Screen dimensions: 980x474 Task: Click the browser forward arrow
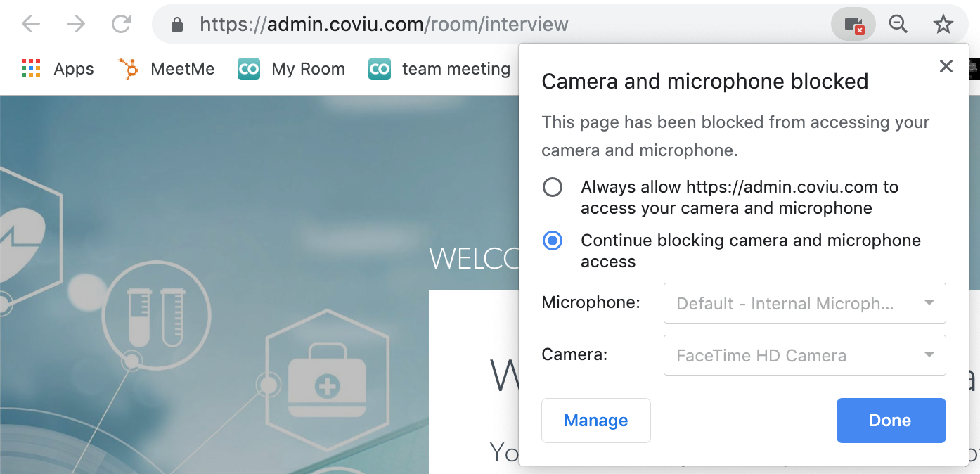coord(76,25)
